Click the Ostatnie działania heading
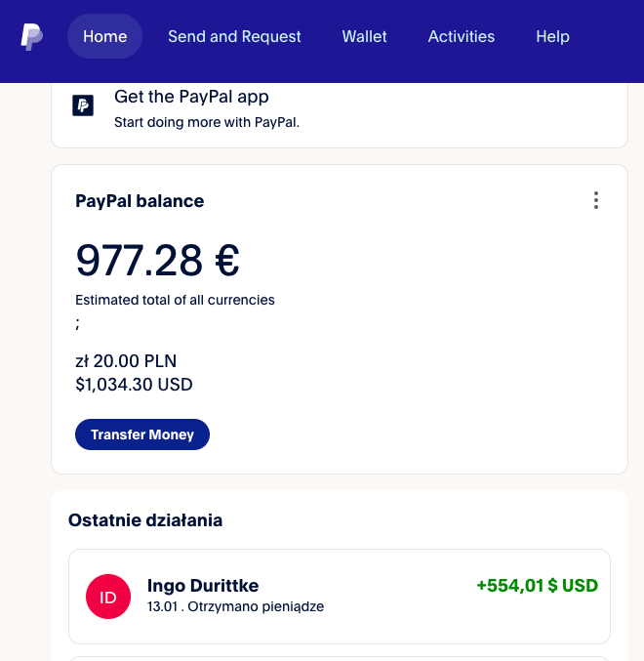Image resolution: width=644 pixels, height=661 pixels. click(x=145, y=520)
